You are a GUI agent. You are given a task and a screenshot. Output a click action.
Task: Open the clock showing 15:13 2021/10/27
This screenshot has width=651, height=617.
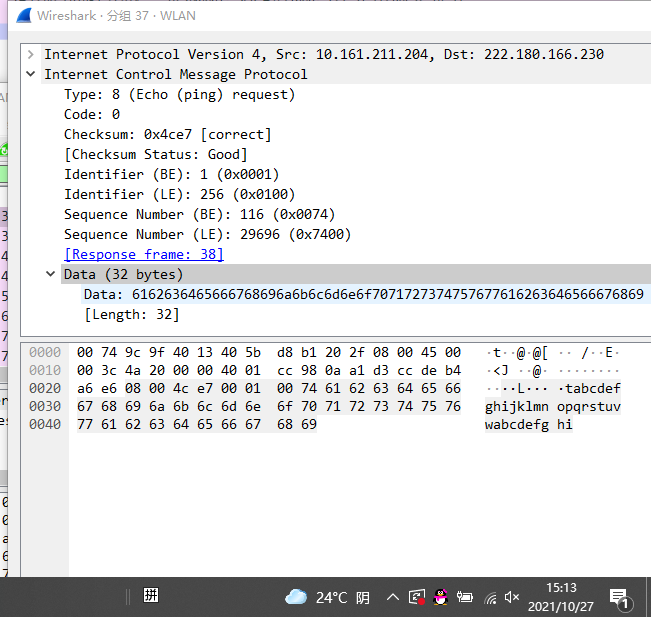[x=561, y=597]
